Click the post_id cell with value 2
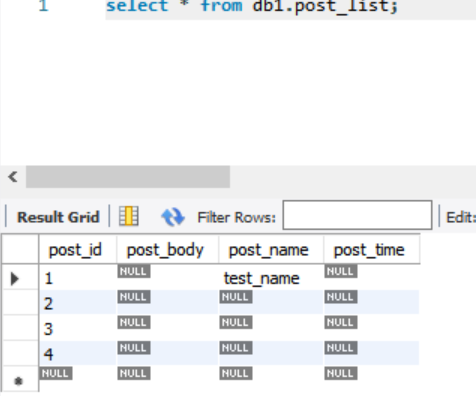The width and height of the screenshot is (476, 396). [x=78, y=303]
